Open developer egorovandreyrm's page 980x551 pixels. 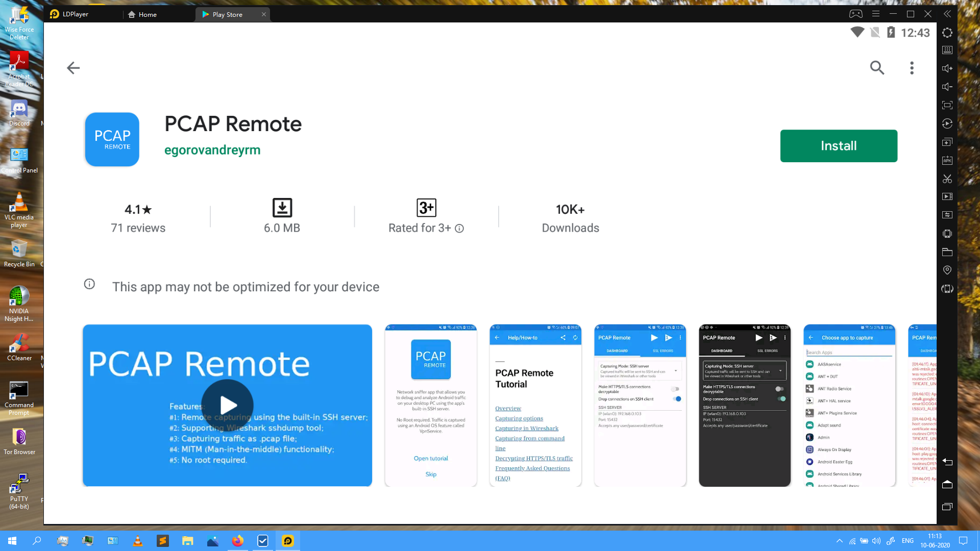pyautogui.click(x=212, y=150)
